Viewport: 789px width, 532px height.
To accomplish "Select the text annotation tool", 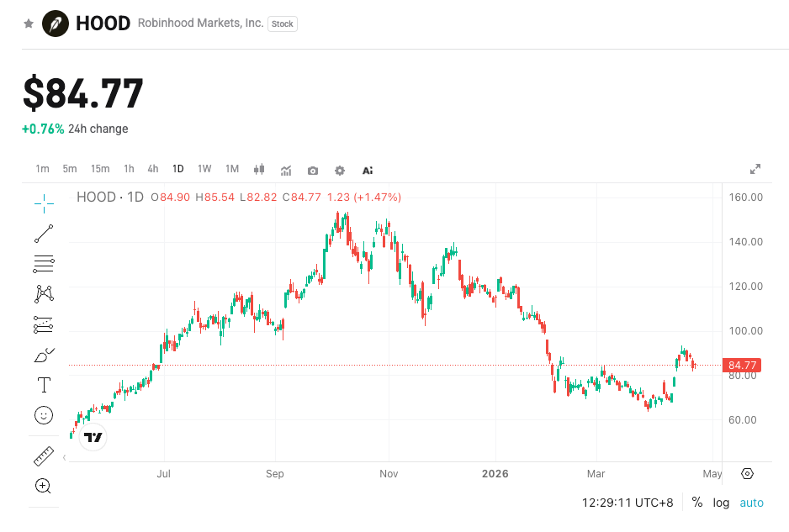I will [x=42, y=384].
